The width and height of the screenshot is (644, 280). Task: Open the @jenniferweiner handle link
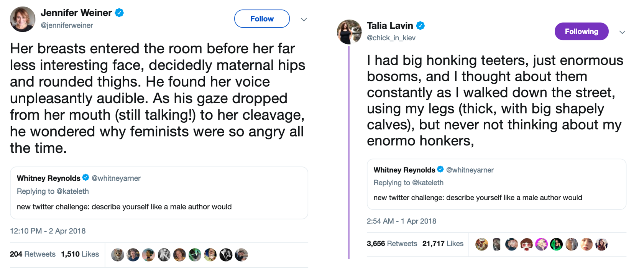(67, 25)
